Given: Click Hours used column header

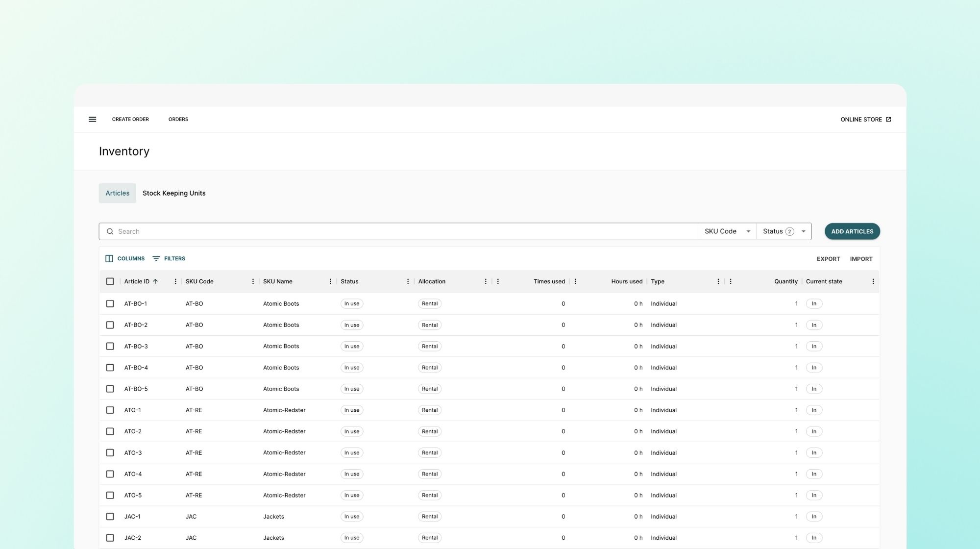Looking at the screenshot, I should point(627,281).
